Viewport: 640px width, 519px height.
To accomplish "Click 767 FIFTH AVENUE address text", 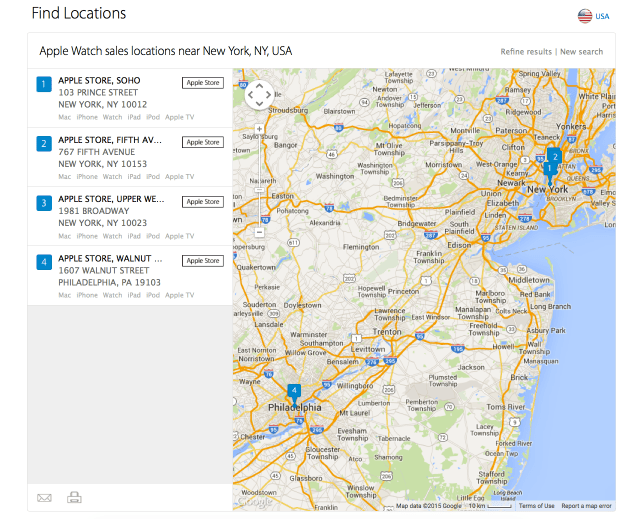I will tap(97, 152).
